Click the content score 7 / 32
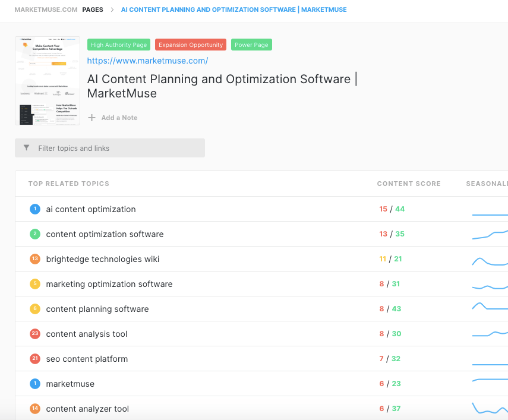The height and width of the screenshot is (420, 508). point(390,358)
